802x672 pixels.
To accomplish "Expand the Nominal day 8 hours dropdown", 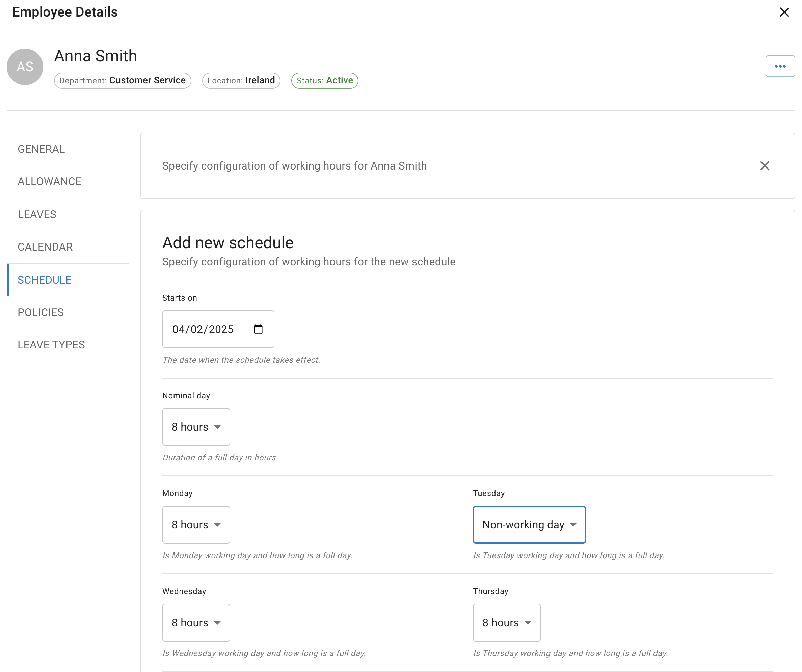I will pos(196,427).
